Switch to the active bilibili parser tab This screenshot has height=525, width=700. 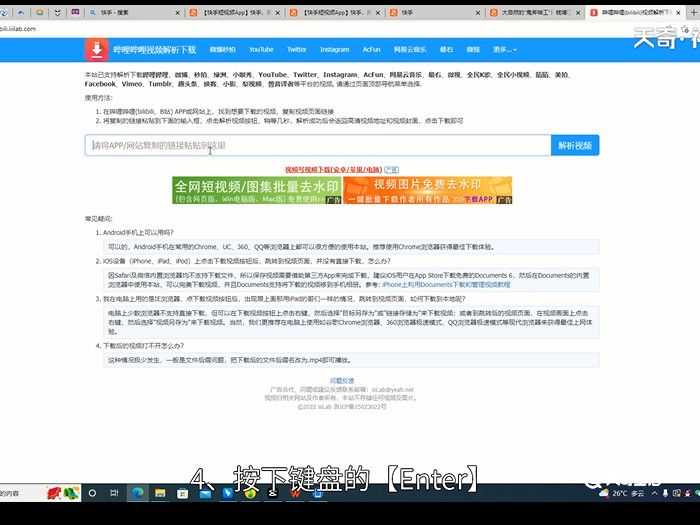click(635, 12)
